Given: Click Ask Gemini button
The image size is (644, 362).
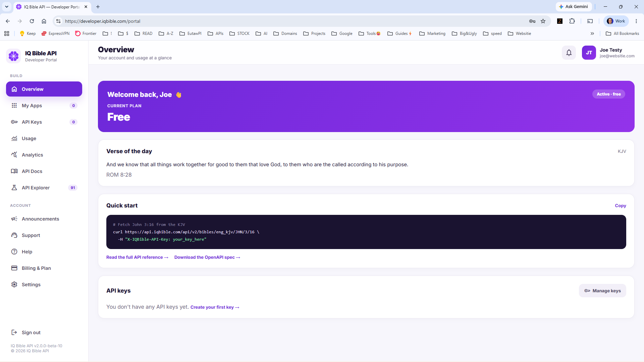Looking at the screenshot, I should tap(574, 7).
